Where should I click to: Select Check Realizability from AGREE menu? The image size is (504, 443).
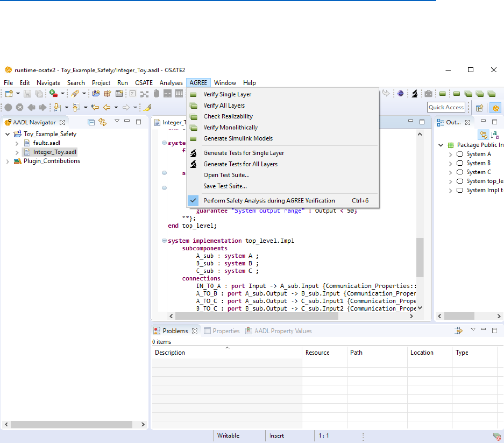(x=228, y=116)
